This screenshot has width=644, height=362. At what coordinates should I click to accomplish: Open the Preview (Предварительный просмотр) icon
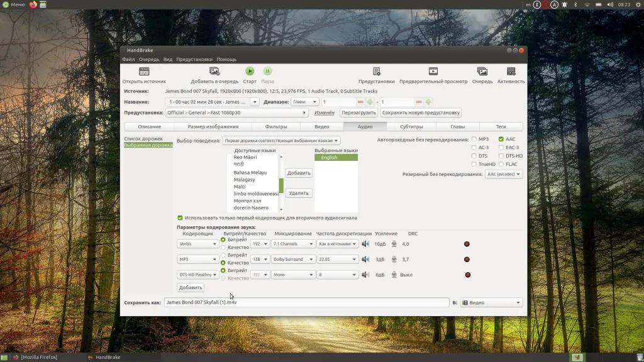(433, 72)
